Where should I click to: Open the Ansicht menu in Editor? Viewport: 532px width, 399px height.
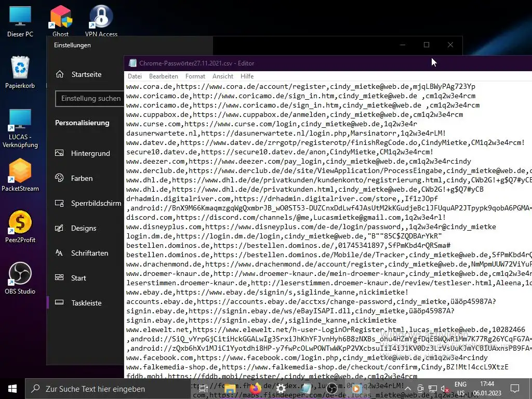click(x=222, y=76)
